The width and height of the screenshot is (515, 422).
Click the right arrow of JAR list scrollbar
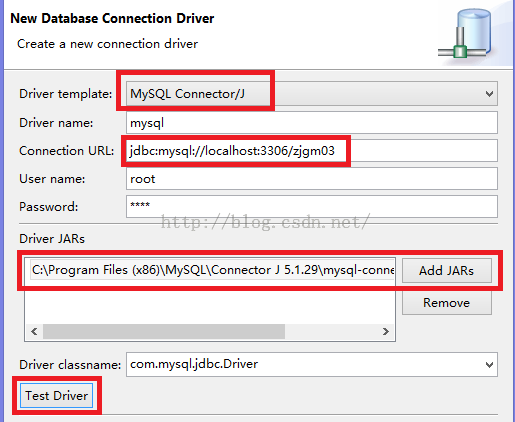[x=386, y=331]
